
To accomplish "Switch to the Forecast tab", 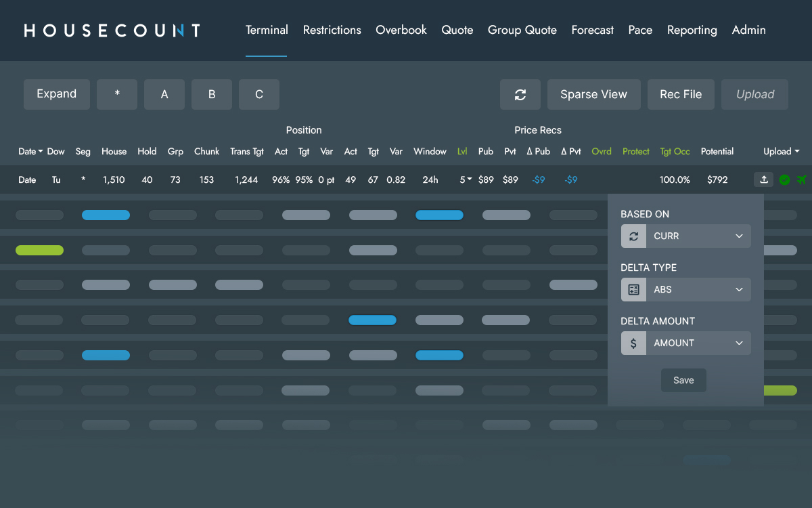I will pos(592,30).
